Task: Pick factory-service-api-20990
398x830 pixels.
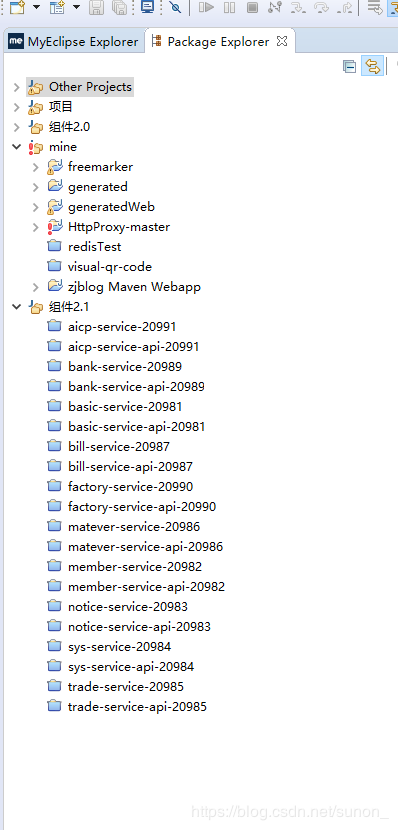Action: [x=142, y=507]
